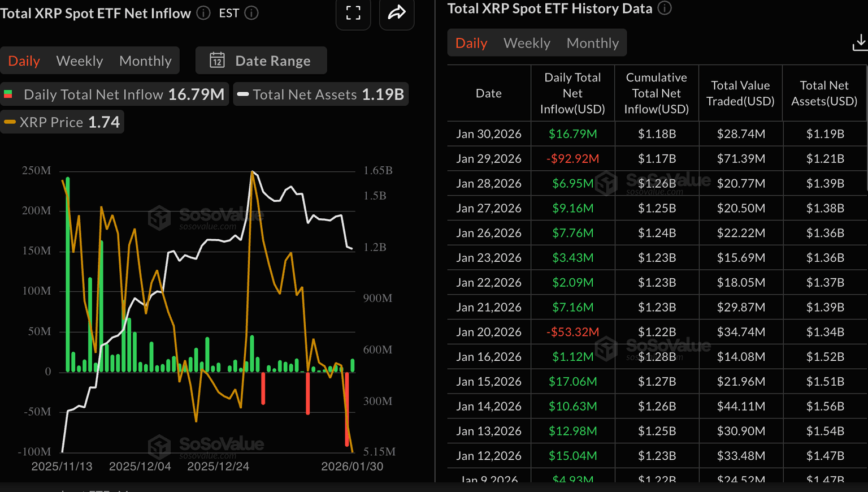Click the Daily Total Net Inflow column header
The height and width of the screenshot is (492, 868).
[572, 93]
